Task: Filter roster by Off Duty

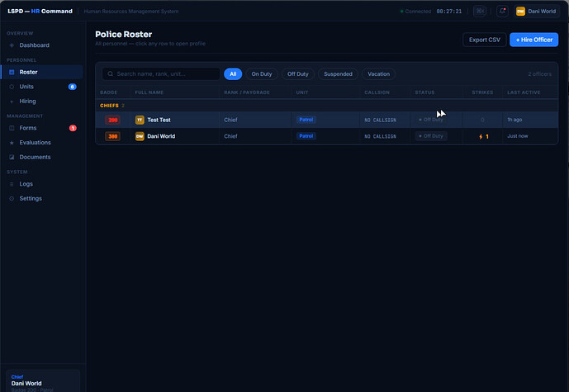Action: coord(298,74)
